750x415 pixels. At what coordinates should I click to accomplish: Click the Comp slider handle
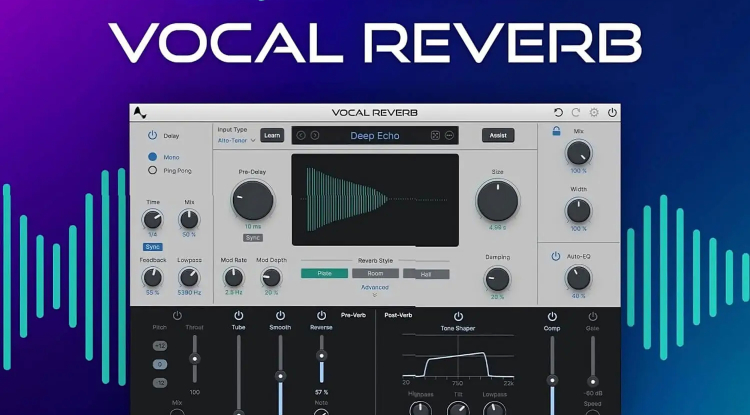point(552,381)
